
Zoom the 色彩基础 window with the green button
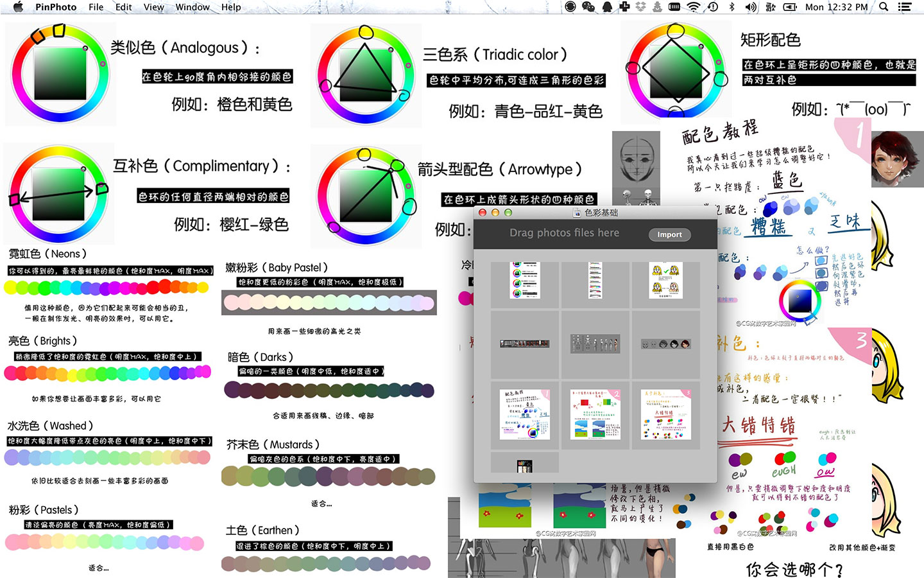(x=508, y=213)
